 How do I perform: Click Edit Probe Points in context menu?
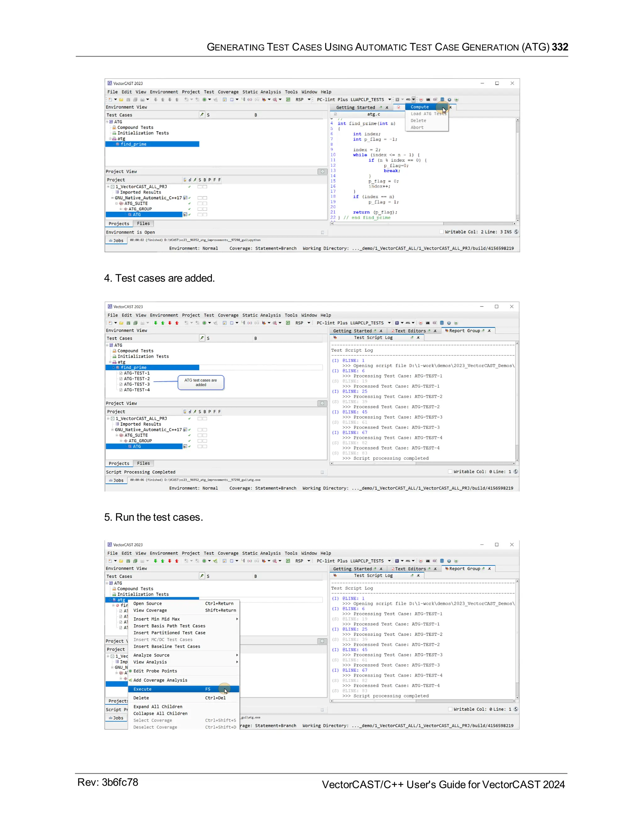pos(184,671)
